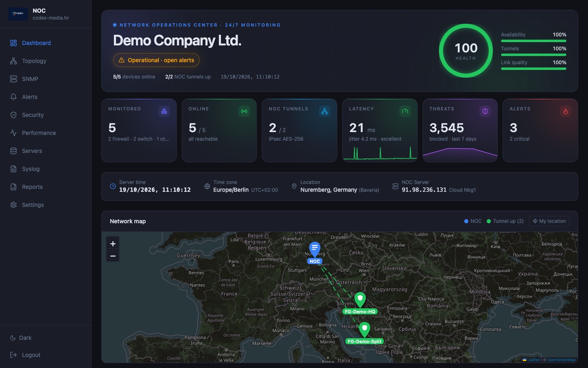588x368 pixels.
Task: Toggle the Dark theme mode
Action: point(21,338)
